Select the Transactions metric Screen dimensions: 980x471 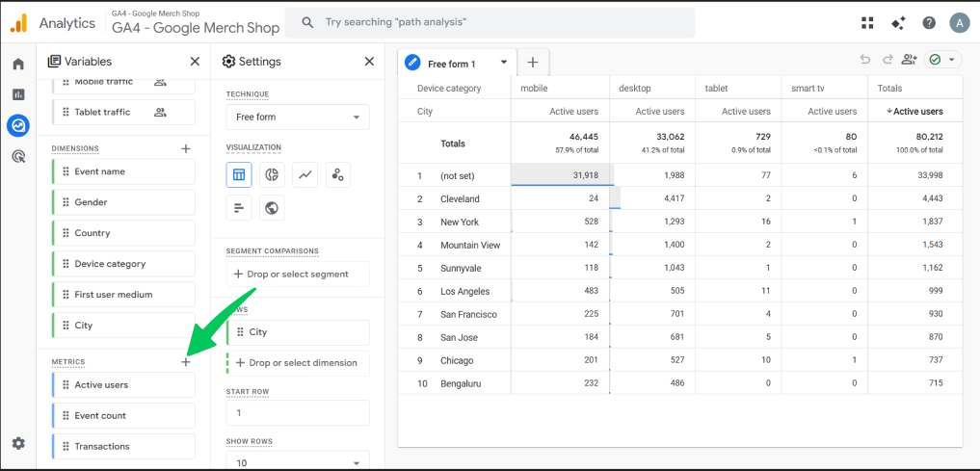(123, 446)
